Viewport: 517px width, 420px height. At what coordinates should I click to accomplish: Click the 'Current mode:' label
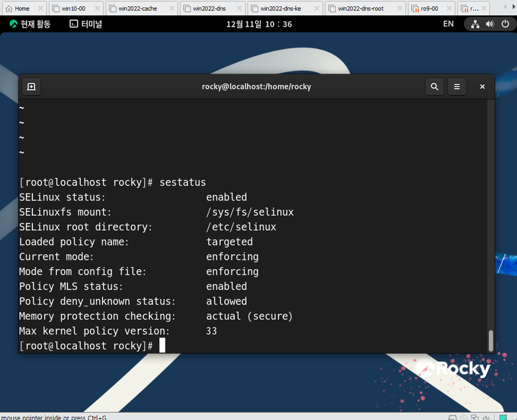click(x=56, y=256)
